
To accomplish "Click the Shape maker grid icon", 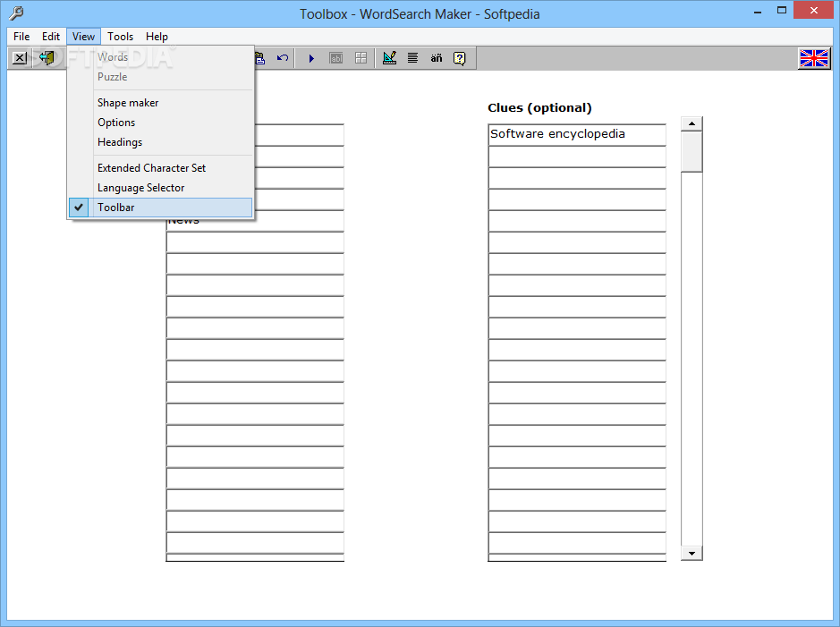I will [x=360, y=58].
